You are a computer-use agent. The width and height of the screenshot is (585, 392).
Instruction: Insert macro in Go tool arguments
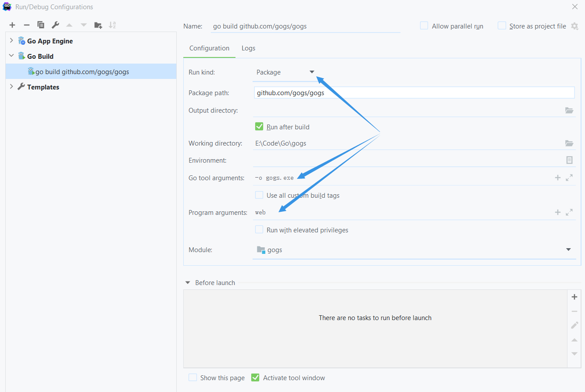tap(558, 178)
